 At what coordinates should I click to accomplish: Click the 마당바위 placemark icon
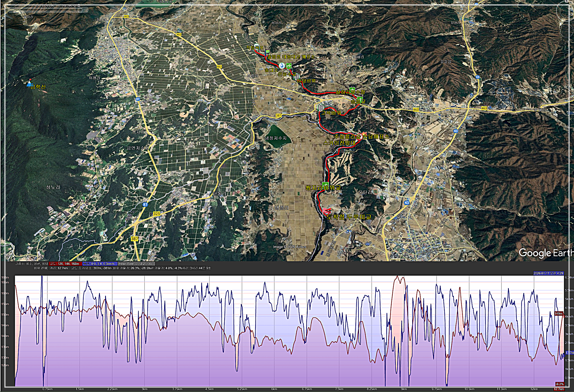point(296,76)
